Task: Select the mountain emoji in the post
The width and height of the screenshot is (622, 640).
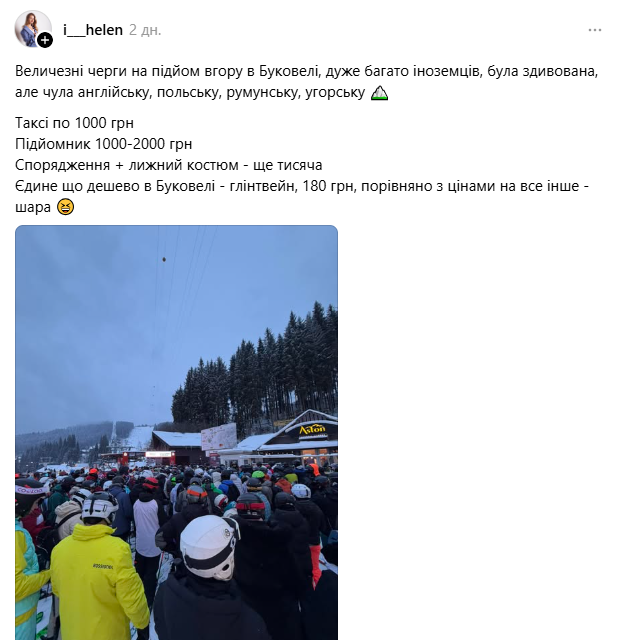Action: coord(379,93)
